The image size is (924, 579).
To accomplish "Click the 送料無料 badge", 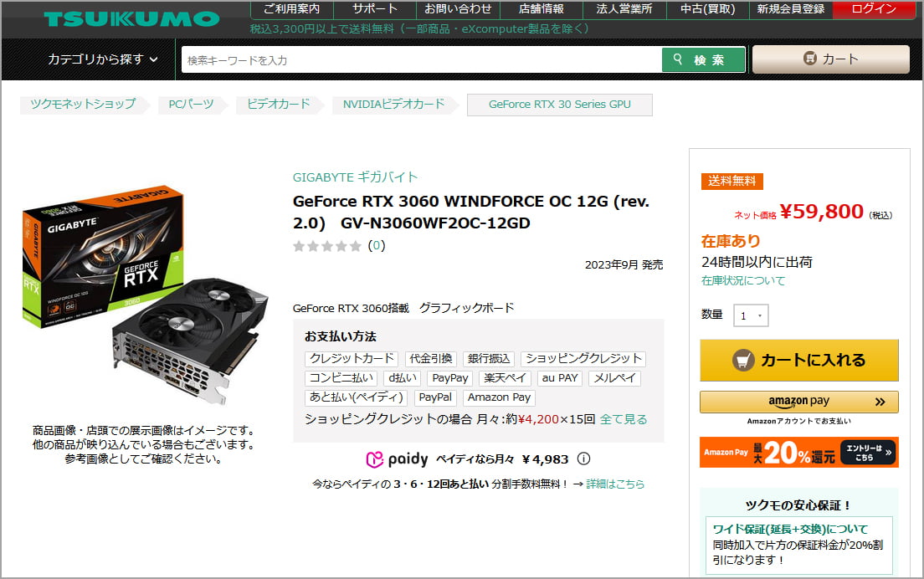I will coord(731,182).
